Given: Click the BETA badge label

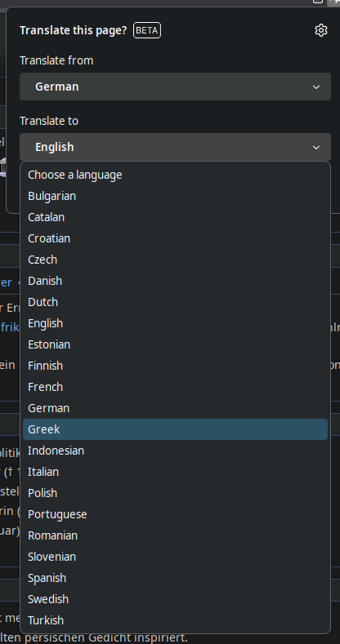Looking at the screenshot, I should click(x=147, y=30).
